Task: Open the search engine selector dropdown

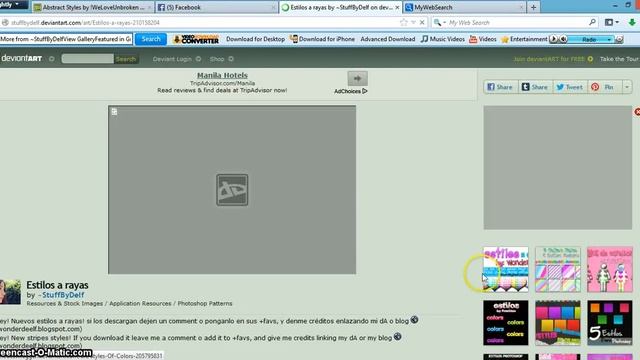Action: pyautogui.click(x=440, y=22)
